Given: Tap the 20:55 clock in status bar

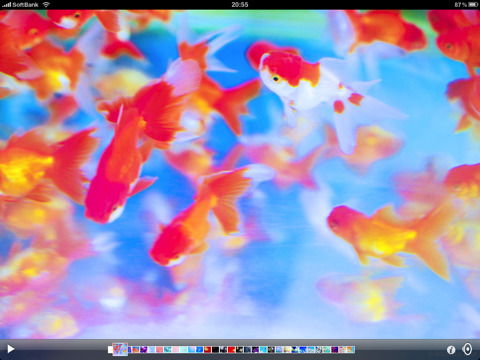Looking at the screenshot, I should pos(240,5).
